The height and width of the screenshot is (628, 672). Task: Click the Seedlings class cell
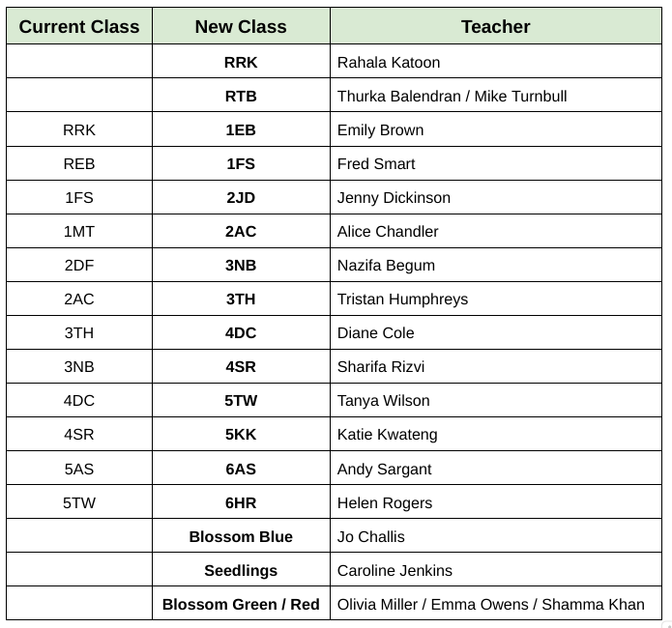coord(241,570)
